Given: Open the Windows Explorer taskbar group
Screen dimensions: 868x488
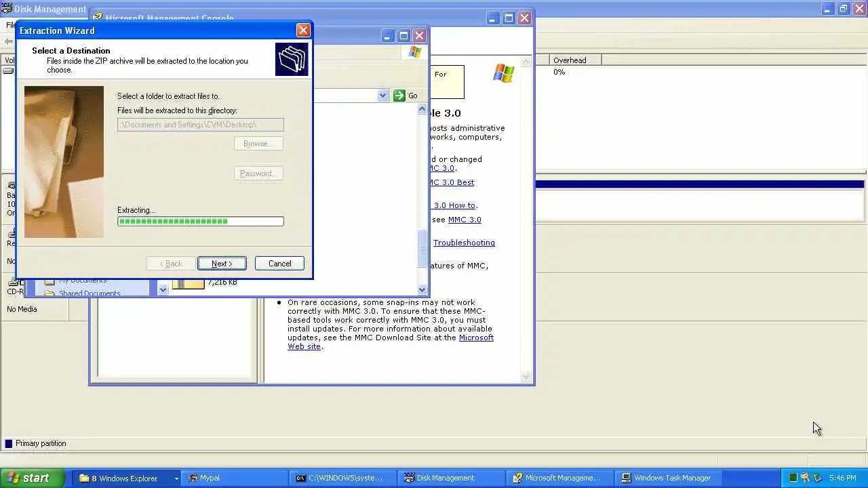Looking at the screenshot, I should (x=127, y=478).
